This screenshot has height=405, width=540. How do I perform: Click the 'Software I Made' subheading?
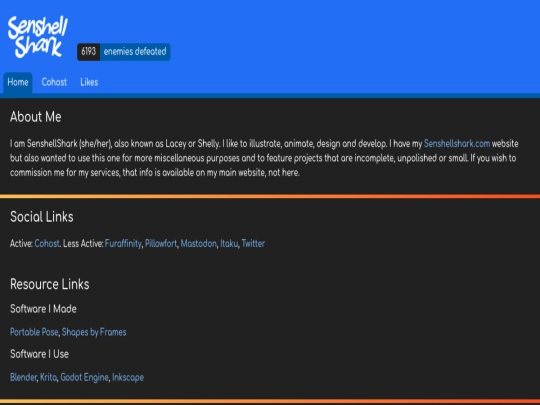pyautogui.click(x=43, y=309)
